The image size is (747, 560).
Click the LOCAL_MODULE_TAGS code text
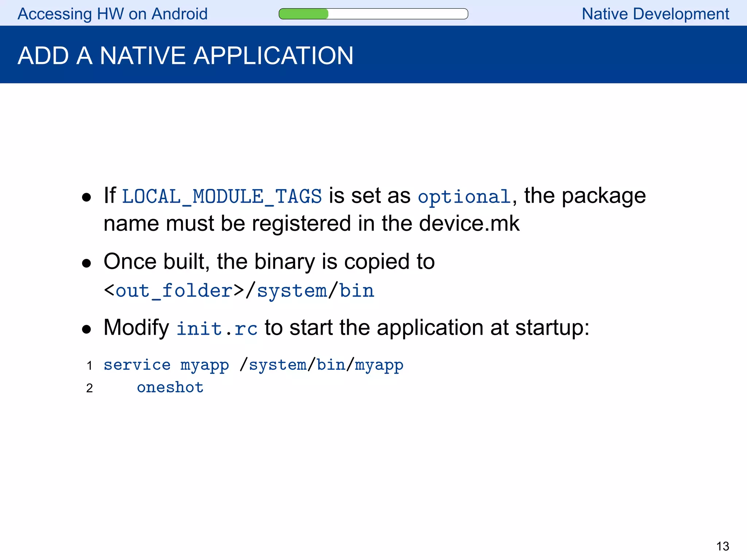click(x=222, y=197)
